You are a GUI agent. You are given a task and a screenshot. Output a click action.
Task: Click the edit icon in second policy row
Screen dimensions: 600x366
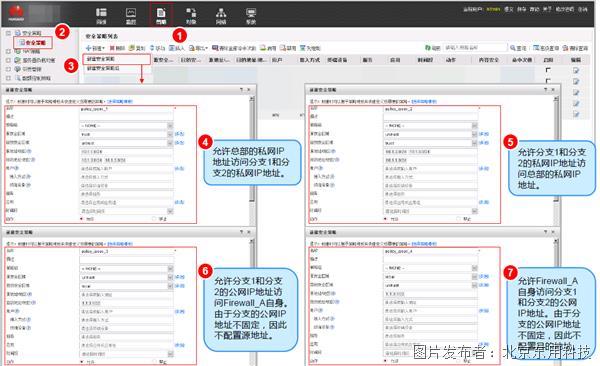coord(576,82)
